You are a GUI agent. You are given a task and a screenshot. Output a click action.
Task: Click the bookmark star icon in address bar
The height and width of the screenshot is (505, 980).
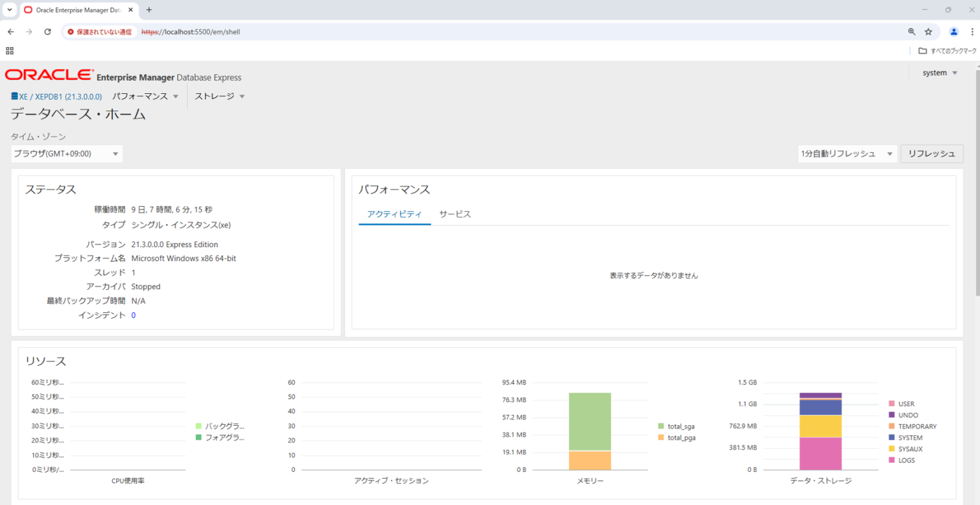click(x=928, y=31)
